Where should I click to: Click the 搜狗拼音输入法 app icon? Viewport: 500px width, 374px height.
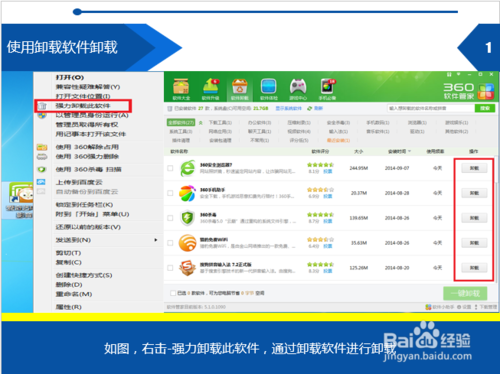(x=187, y=268)
